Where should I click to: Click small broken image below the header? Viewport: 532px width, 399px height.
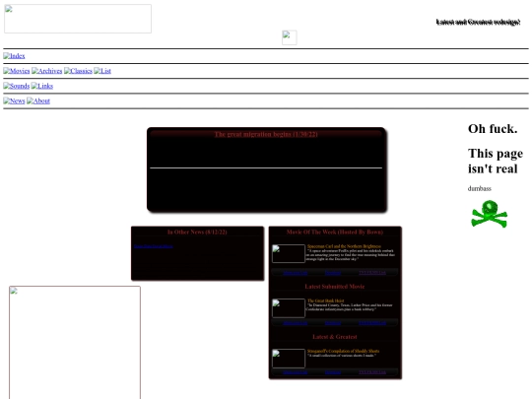290,37
